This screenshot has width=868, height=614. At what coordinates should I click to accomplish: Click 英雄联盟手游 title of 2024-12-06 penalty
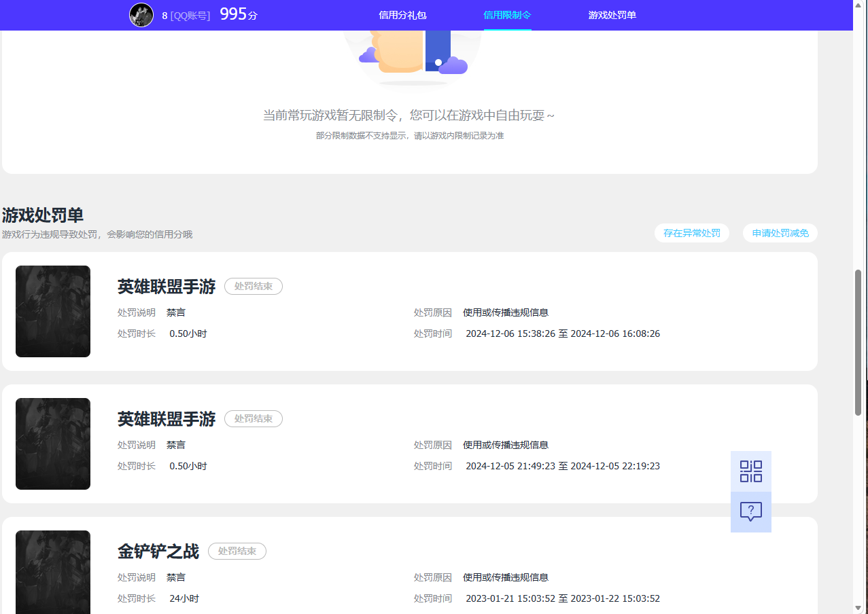click(167, 287)
